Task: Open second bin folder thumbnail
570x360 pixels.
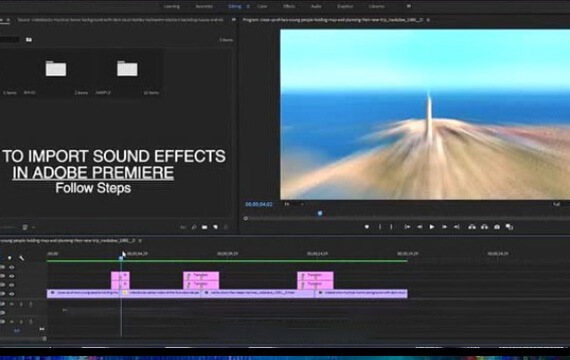Action: (x=127, y=69)
